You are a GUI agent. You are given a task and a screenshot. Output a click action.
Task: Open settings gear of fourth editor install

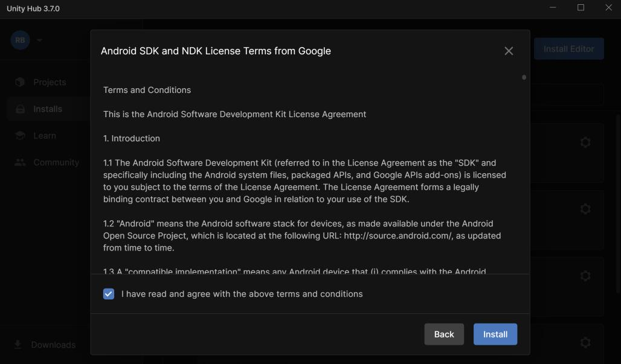tap(585, 342)
